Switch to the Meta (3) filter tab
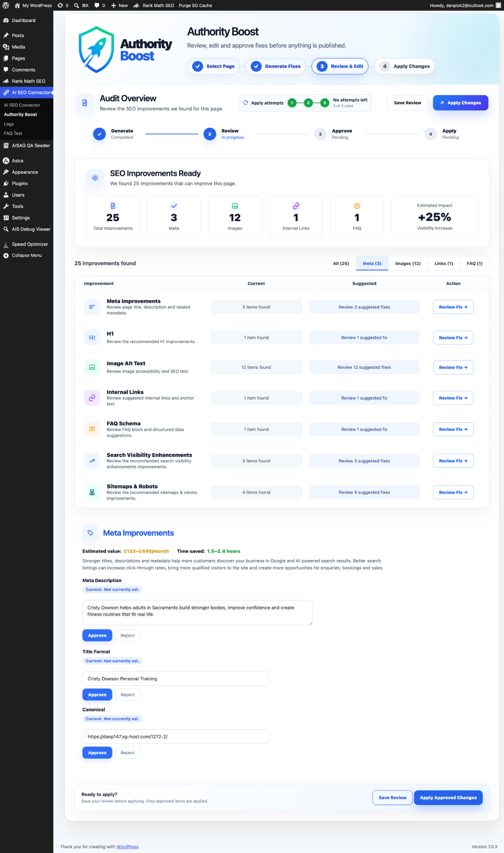504x853 pixels. click(372, 263)
